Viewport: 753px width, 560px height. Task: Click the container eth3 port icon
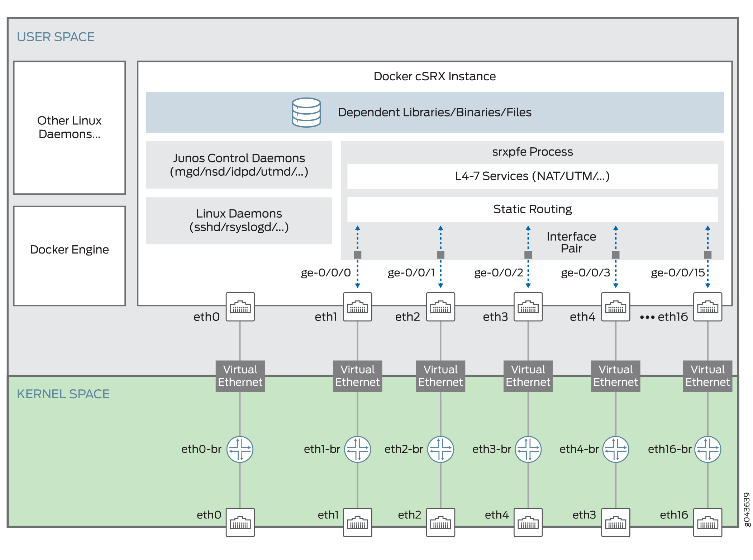(528, 307)
